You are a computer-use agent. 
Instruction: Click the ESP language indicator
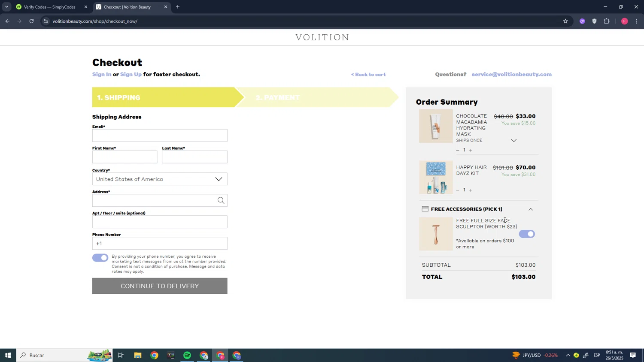coord(597,355)
